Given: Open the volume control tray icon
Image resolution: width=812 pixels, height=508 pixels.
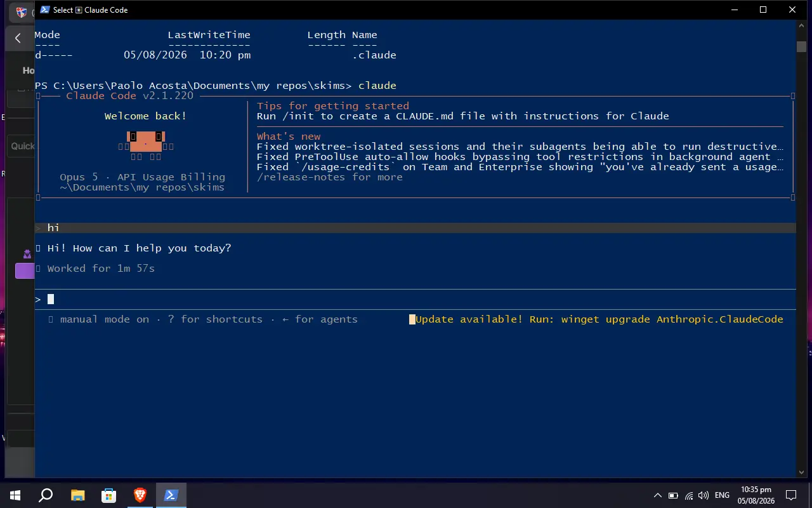Looking at the screenshot, I should coord(703,495).
